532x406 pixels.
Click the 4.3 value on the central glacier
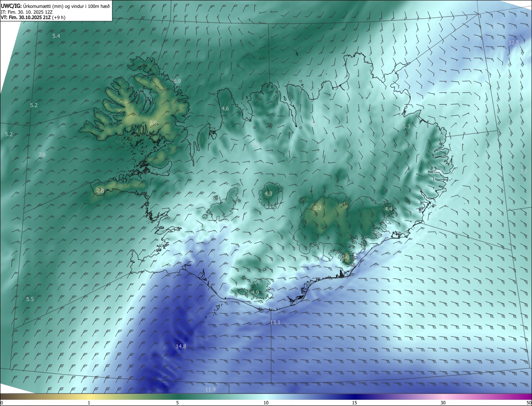[268, 193]
